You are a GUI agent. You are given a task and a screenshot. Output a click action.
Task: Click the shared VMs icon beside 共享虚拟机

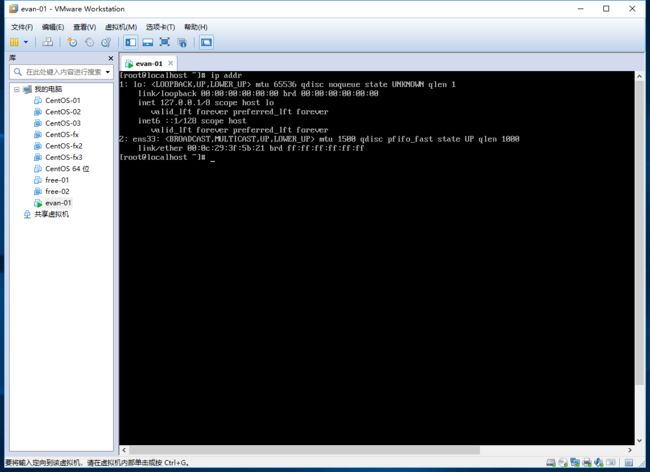[x=27, y=214]
